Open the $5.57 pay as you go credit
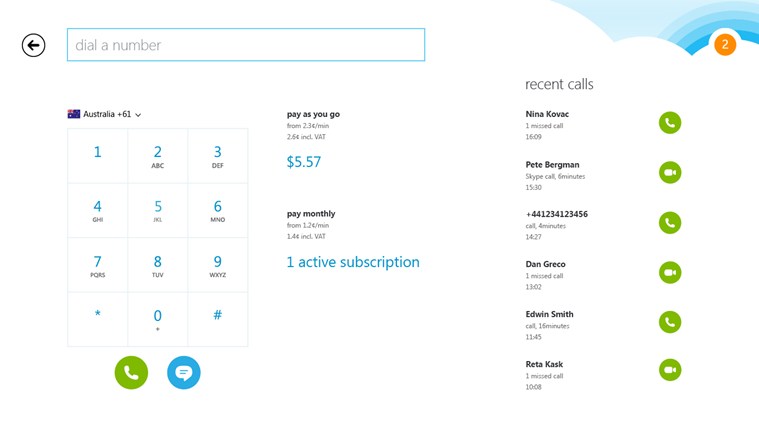The width and height of the screenshot is (759, 427). 304,162
